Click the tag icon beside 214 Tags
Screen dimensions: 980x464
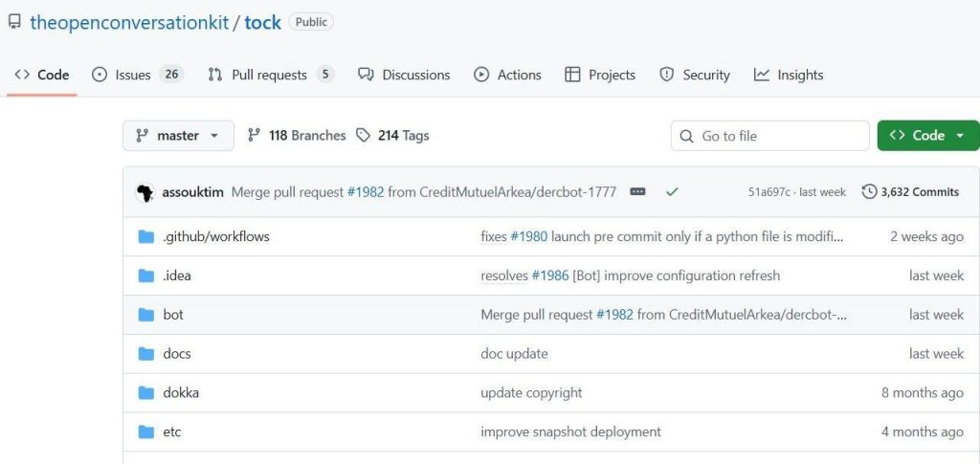364,136
